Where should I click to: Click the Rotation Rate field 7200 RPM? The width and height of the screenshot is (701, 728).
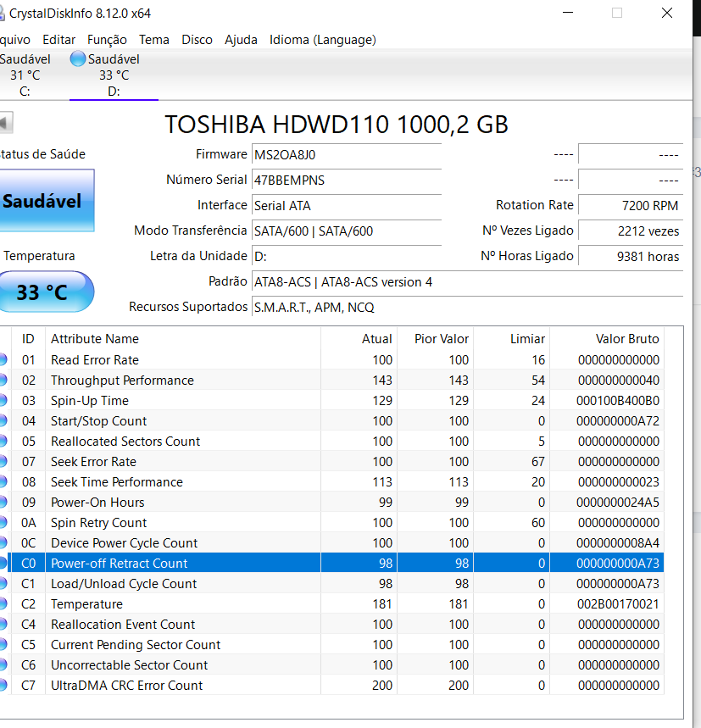click(x=631, y=206)
